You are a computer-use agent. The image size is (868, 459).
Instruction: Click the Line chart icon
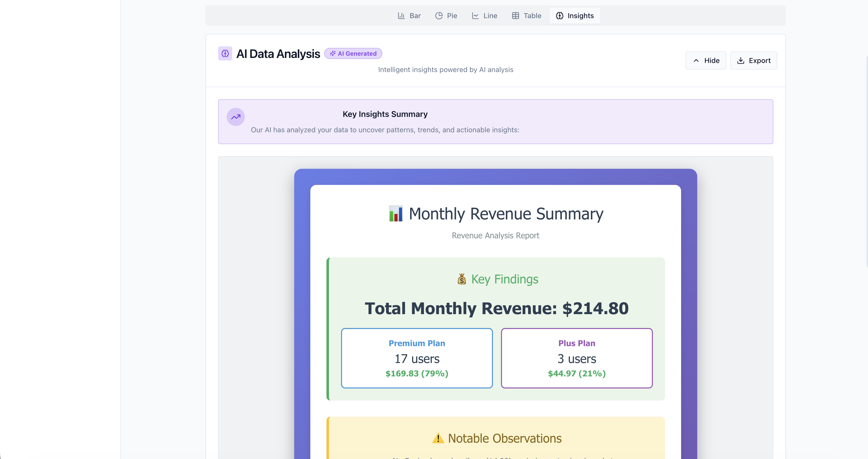click(x=475, y=16)
